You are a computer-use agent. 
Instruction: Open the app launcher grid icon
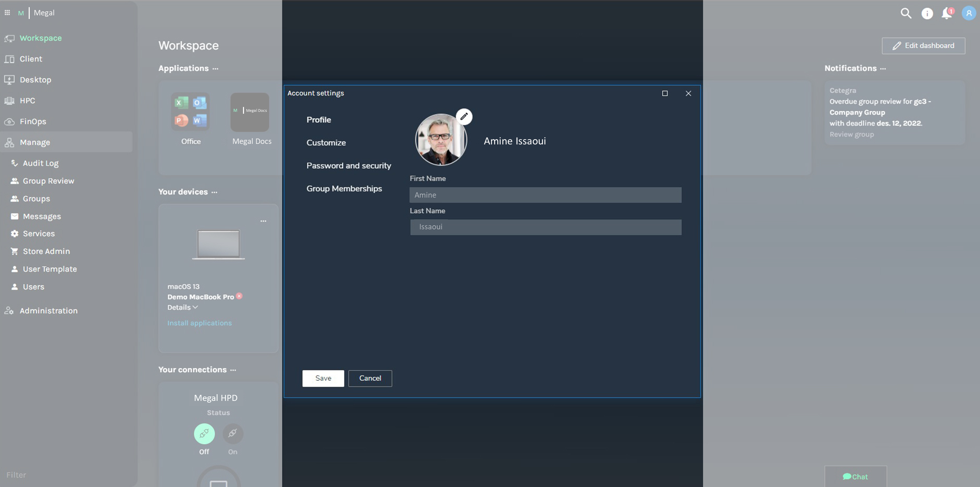(7, 13)
